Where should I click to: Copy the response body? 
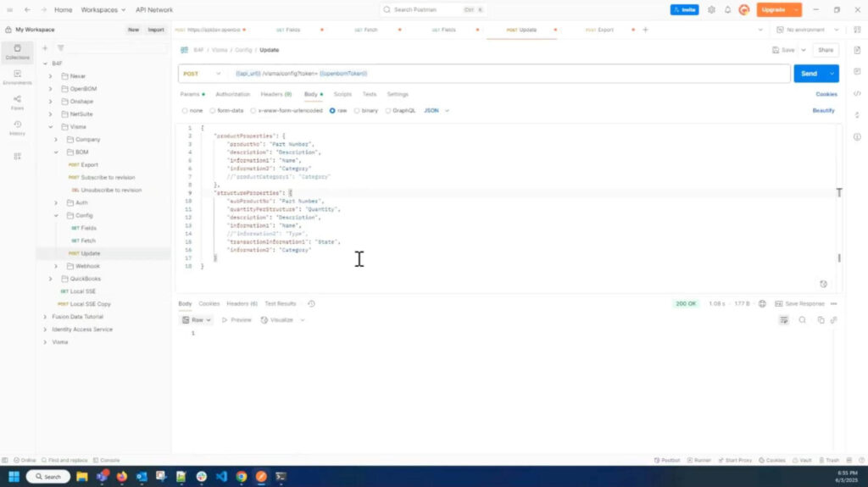821,320
